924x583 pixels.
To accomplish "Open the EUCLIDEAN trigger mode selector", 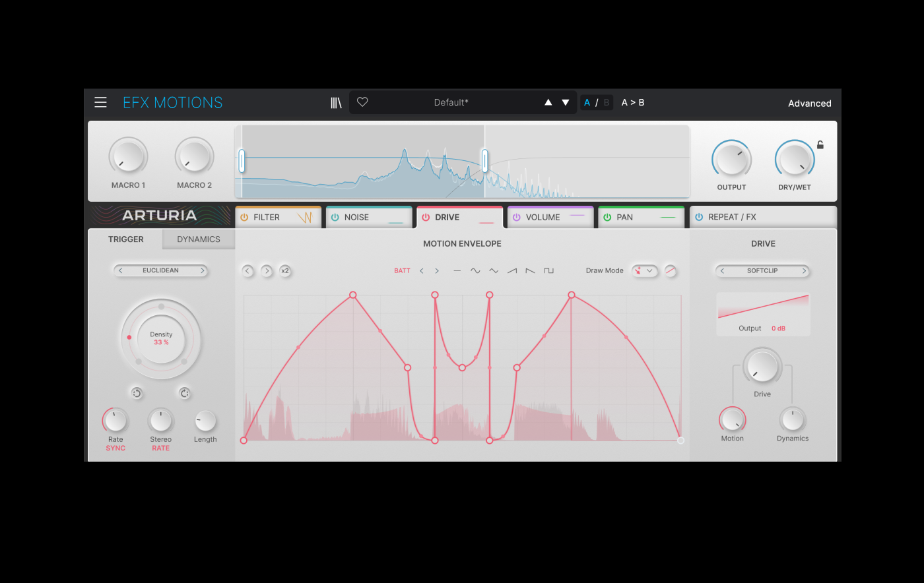I will click(161, 270).
